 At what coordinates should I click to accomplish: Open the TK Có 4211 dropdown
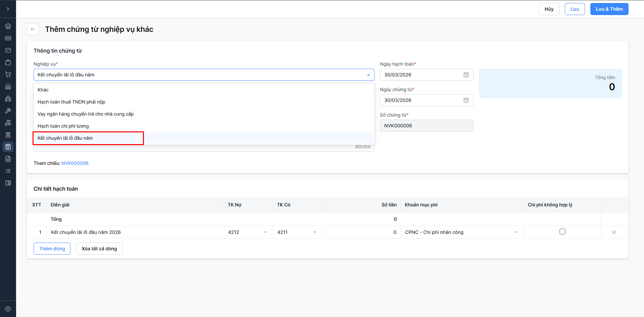314,232
